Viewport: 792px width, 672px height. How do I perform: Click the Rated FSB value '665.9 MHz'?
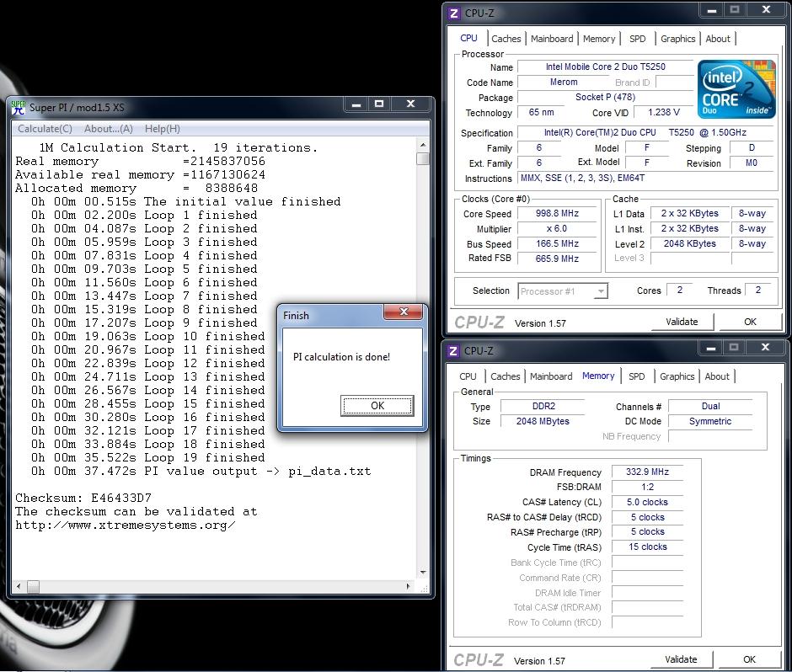tap(557, 259)
